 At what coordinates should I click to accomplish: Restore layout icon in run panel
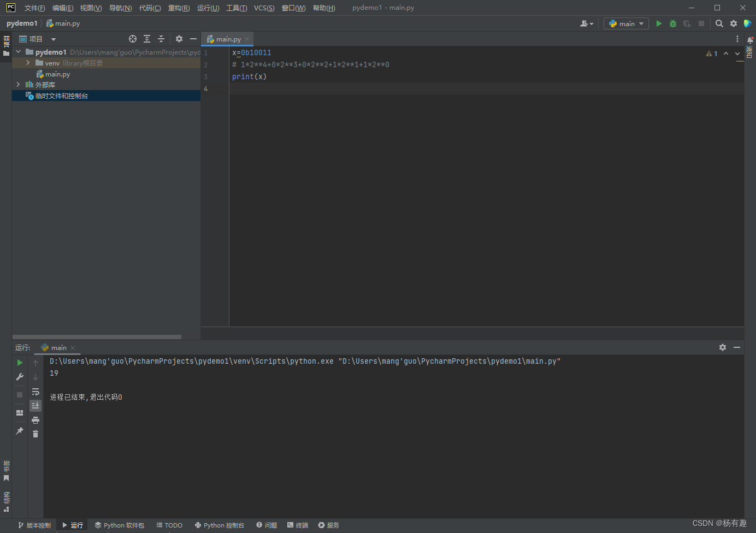click(20, 413)
